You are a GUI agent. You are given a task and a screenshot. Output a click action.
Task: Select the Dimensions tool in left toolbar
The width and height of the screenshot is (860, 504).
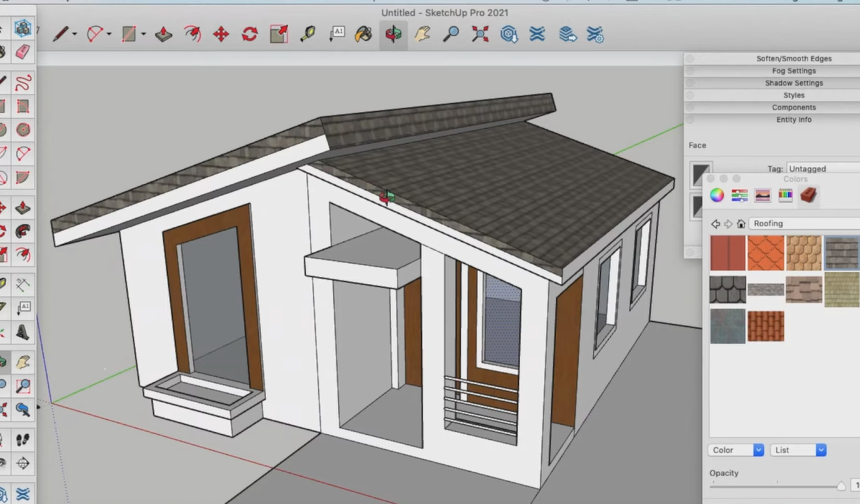pos(23,285)
